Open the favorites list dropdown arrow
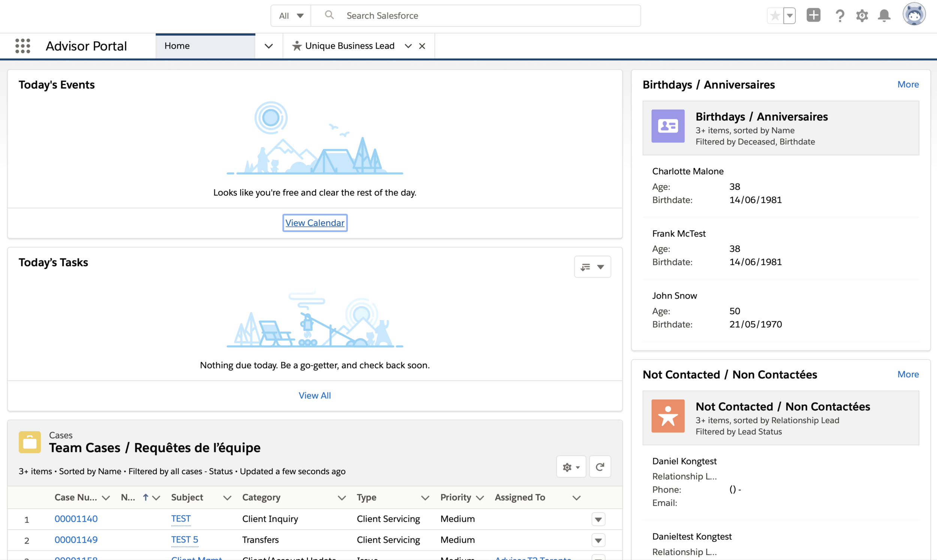The width and height of the screenshot is (937, 560). click(x=789, y=16)
